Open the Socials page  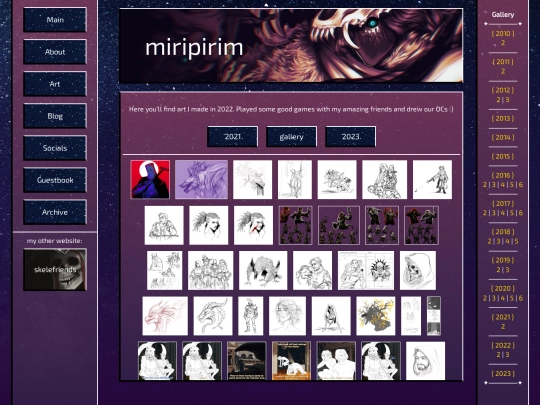[55, 148]
